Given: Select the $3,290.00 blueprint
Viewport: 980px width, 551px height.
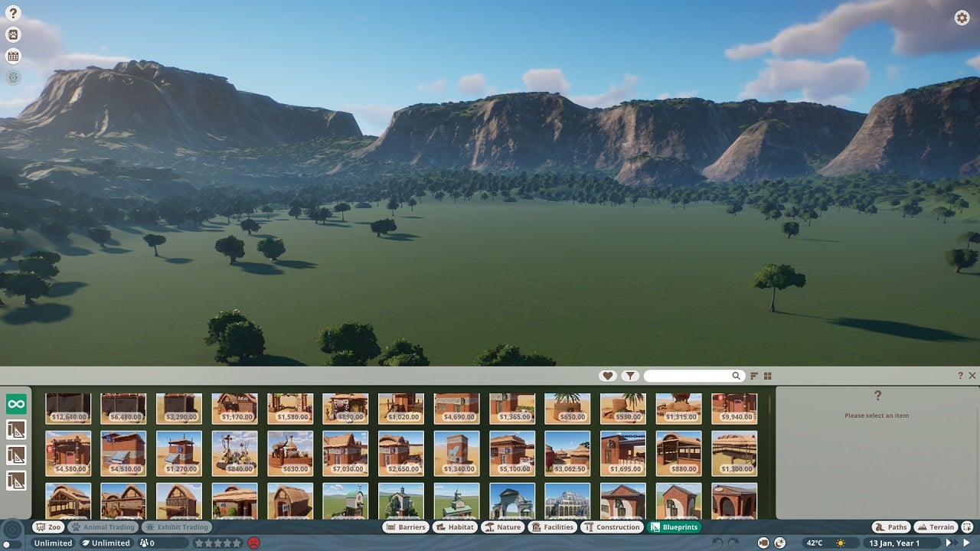Looking at the screenshot, I should coord(179,409).
